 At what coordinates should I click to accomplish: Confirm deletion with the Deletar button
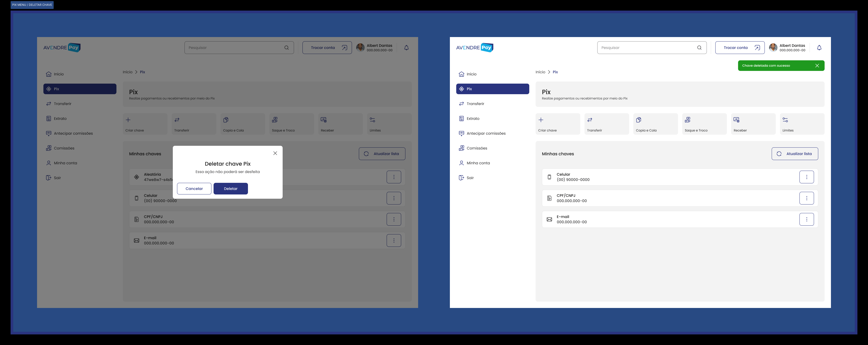tap(230, 189)
